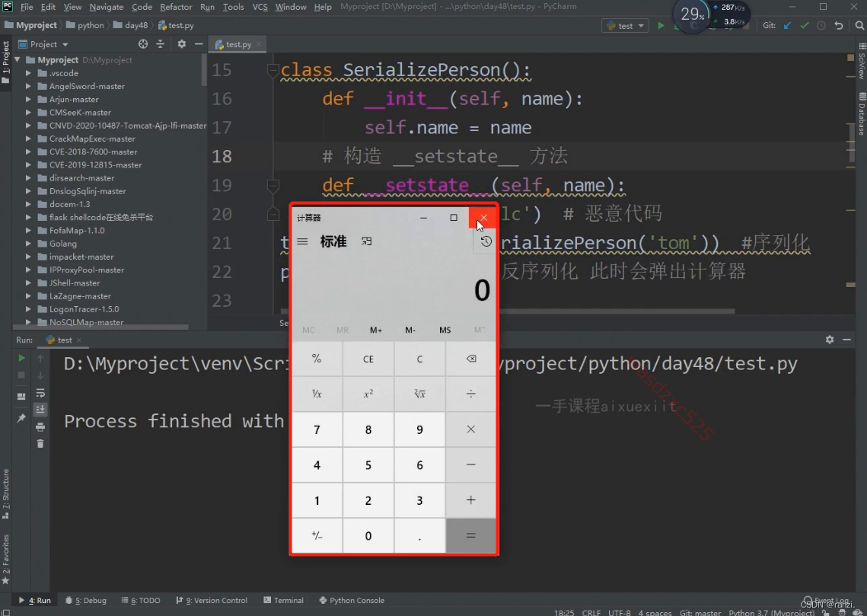Hide the Run tool window
The height and width of the screenshot is (616, 867).
coord(846,340)
